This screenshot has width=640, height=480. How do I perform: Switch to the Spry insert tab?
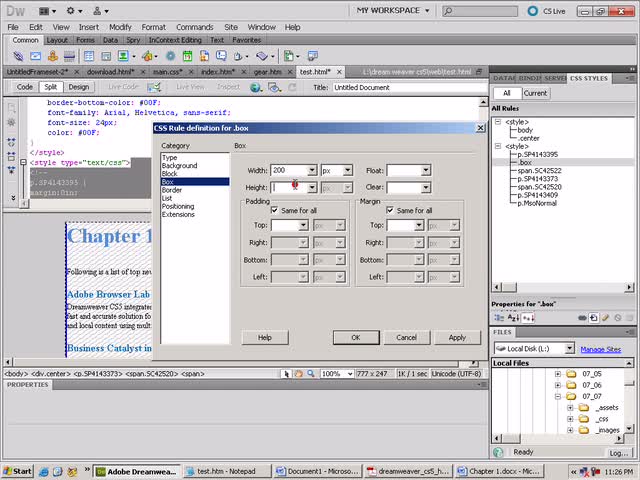[133, 40]
